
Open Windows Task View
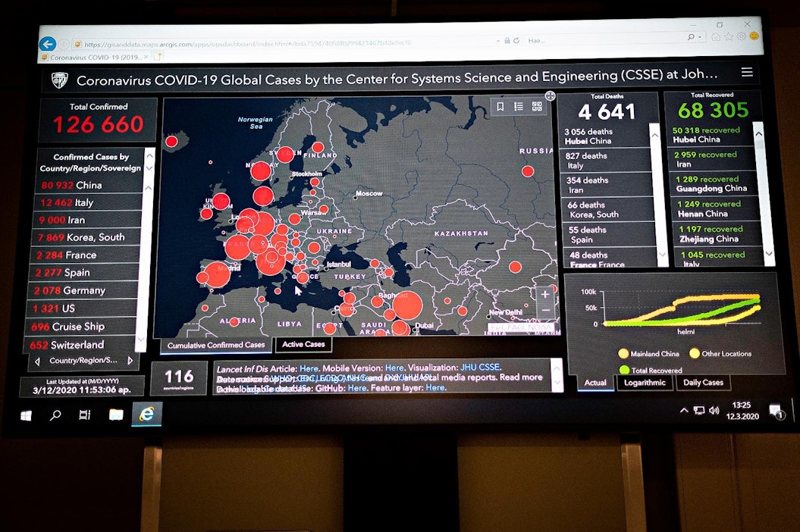coord(84,415)
